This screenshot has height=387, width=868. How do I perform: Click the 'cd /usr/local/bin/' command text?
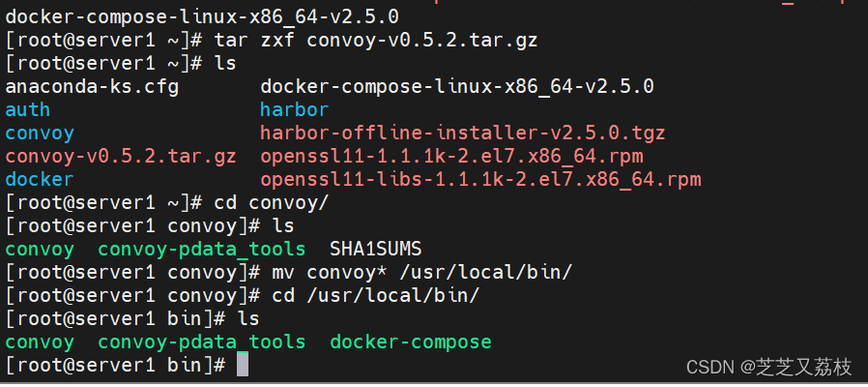(x=375, y=295)
